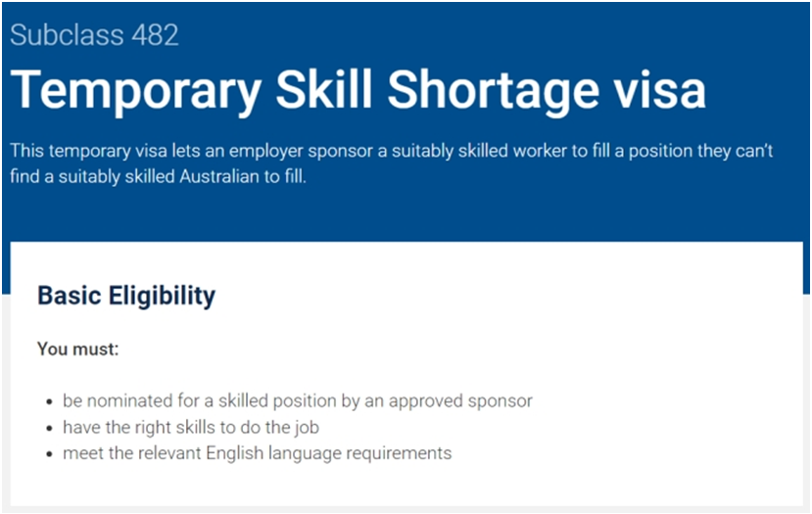Click the 'have the right skills' bullet
812x514 pixels.
pyautogui.click(x=191, y=428)
